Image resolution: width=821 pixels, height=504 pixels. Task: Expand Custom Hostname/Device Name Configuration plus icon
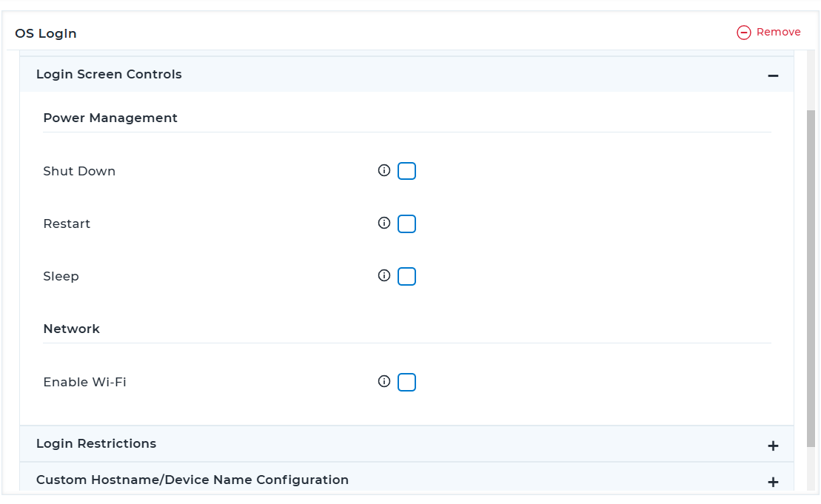(773, 482)
